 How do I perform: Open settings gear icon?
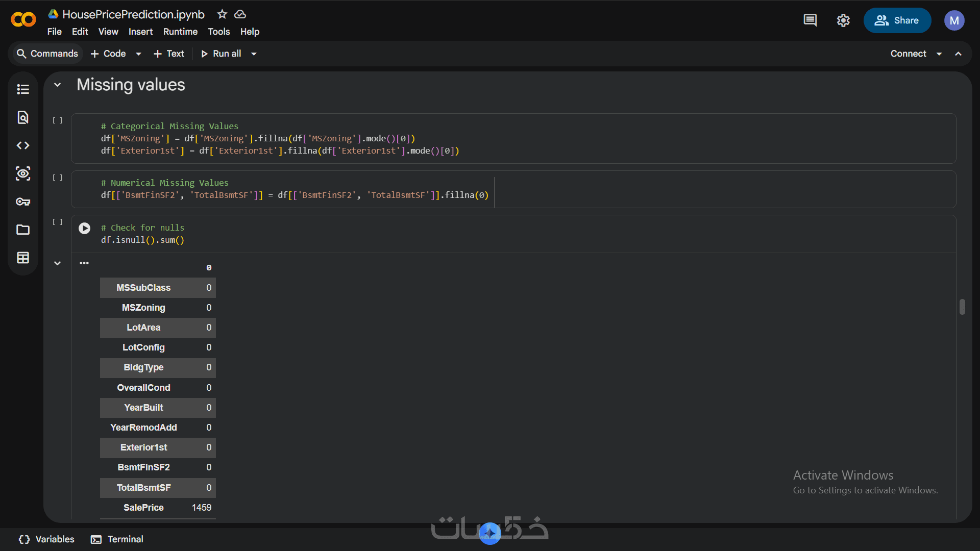(843, 20)
